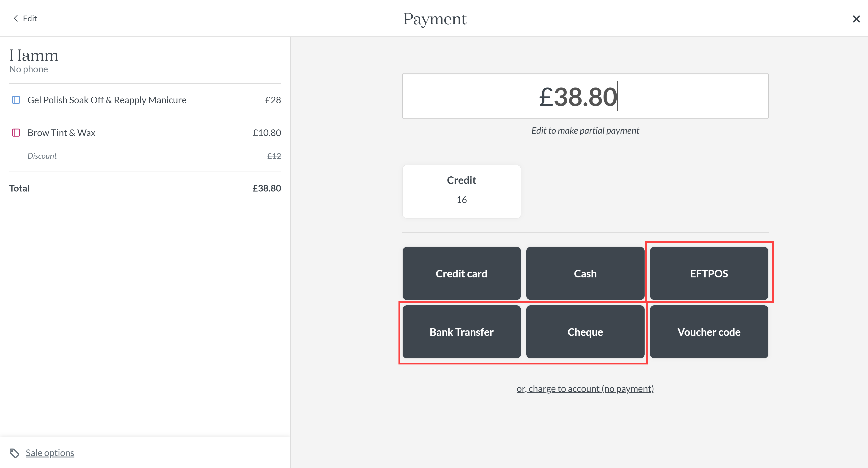Click the pink icon beside Brow Tint & Wax
Image resolution: width=868 pixels, height=468 pixels.
16,133
